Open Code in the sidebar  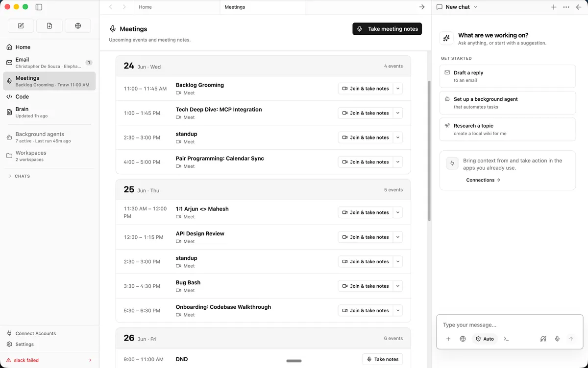[x=49, y=97]
